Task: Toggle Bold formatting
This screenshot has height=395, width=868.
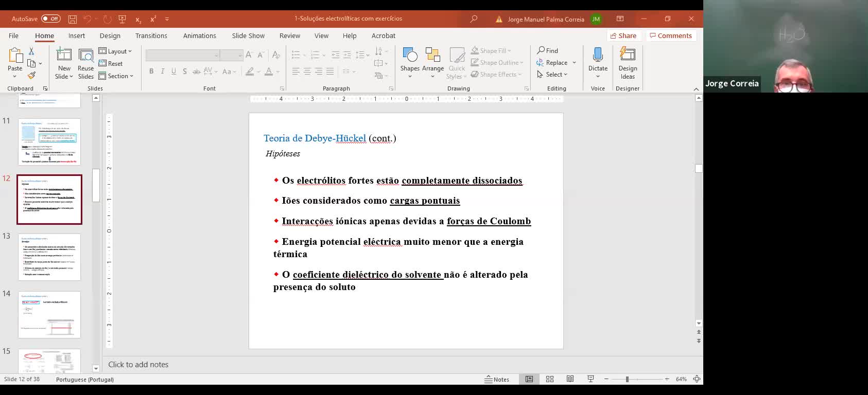Action: click(151, 71)
